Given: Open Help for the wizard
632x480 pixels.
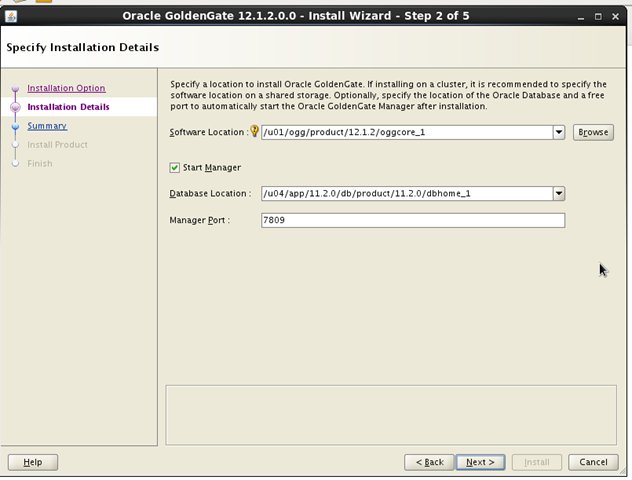Looking at the screenshot, I should [33, 462].
